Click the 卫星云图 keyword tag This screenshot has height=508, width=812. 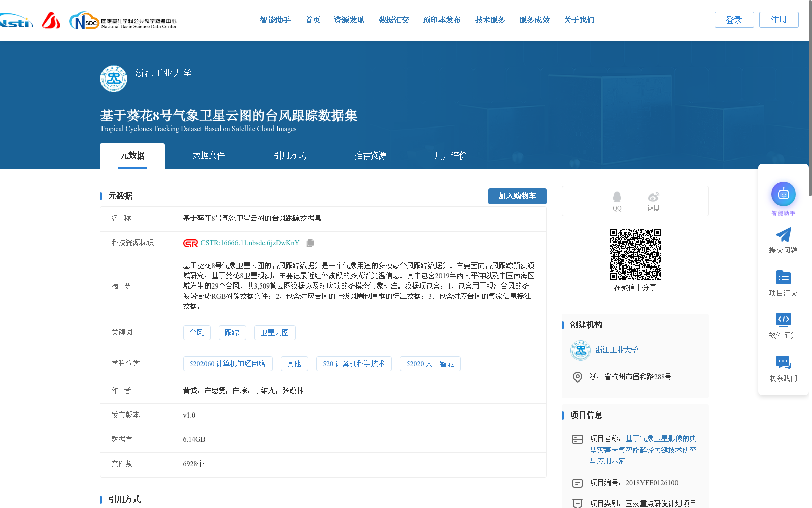[275, 333]
